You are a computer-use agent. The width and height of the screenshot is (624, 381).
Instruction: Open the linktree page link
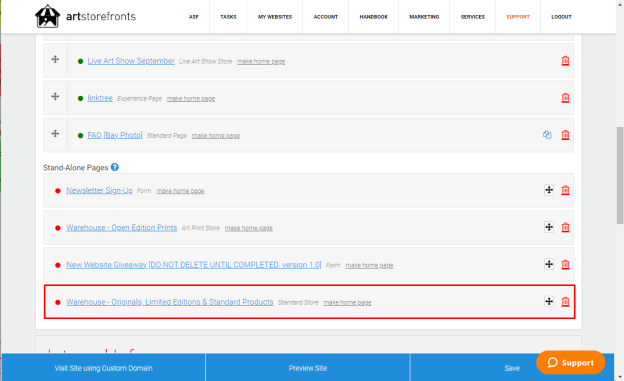click(100, 98)
